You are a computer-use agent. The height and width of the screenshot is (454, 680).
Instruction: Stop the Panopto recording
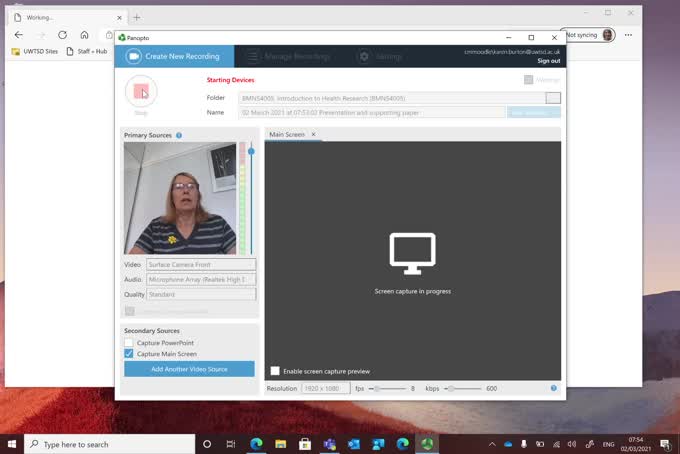[141, 92]
